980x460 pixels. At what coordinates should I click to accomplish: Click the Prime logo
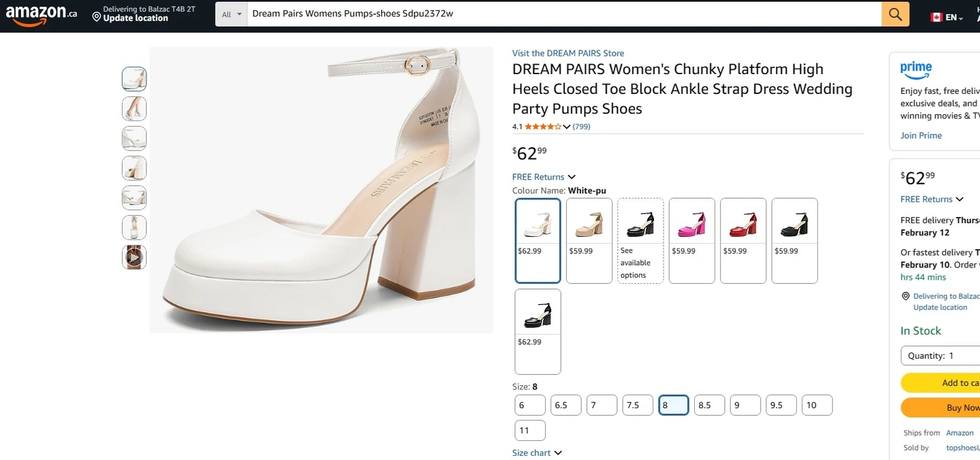click(915, 69)
